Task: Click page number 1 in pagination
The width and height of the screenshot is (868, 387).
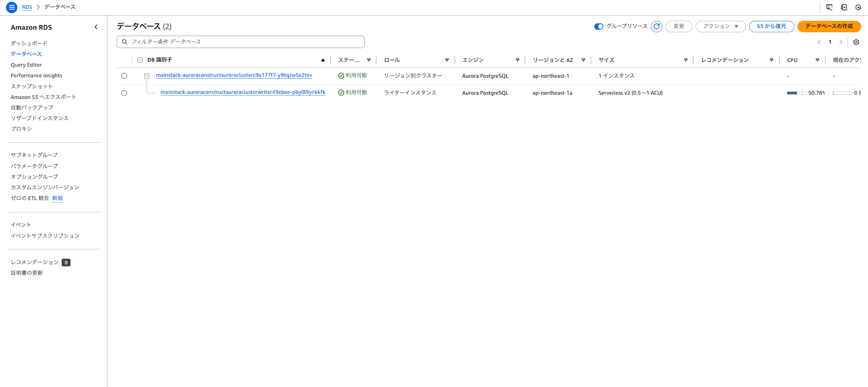Action: (x=830, y=42)
